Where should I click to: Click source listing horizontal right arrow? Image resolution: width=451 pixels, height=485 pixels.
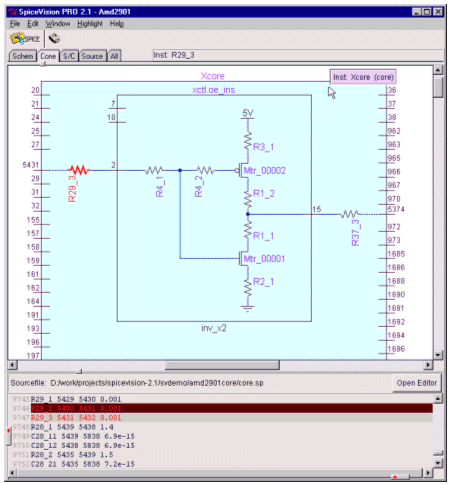428,473
